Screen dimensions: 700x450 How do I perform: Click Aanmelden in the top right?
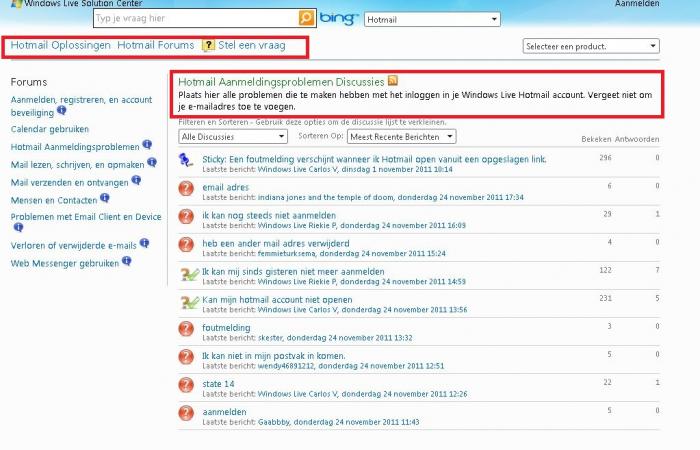[637, 4]
